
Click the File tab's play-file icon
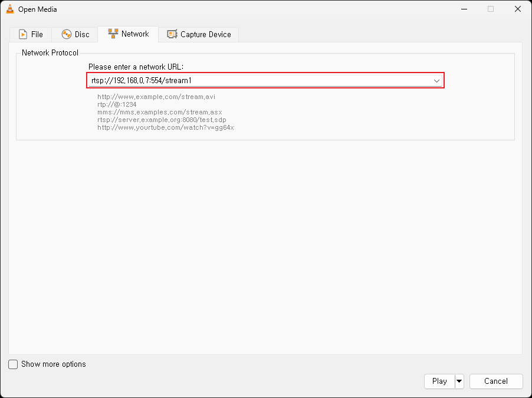23,35
